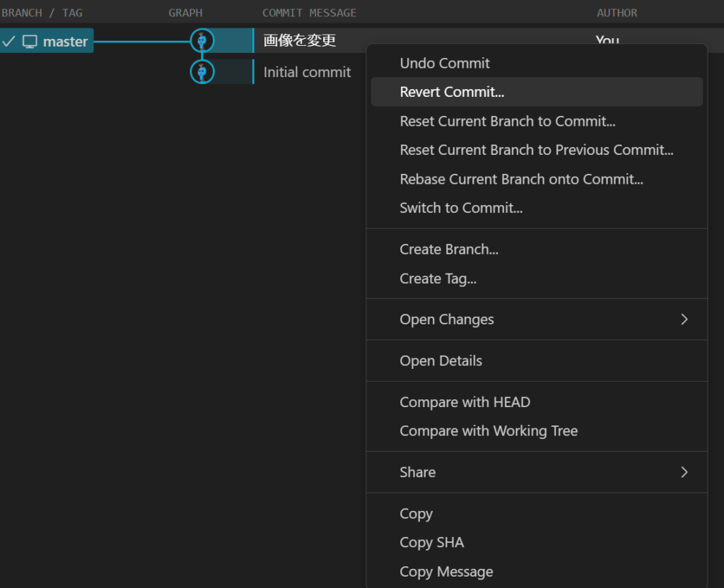The image size is (724, 588).
Task: Select the Initial commit message row
Action: (307, 72)
